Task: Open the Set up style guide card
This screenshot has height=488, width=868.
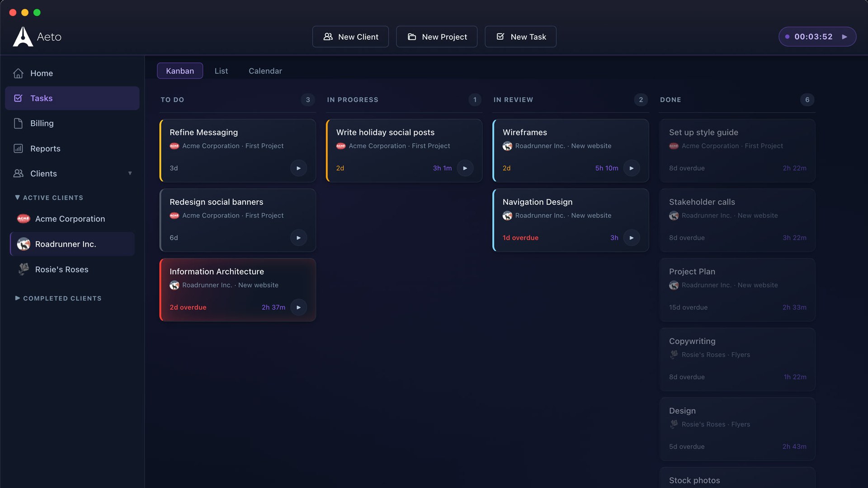Action: (737, 150)
